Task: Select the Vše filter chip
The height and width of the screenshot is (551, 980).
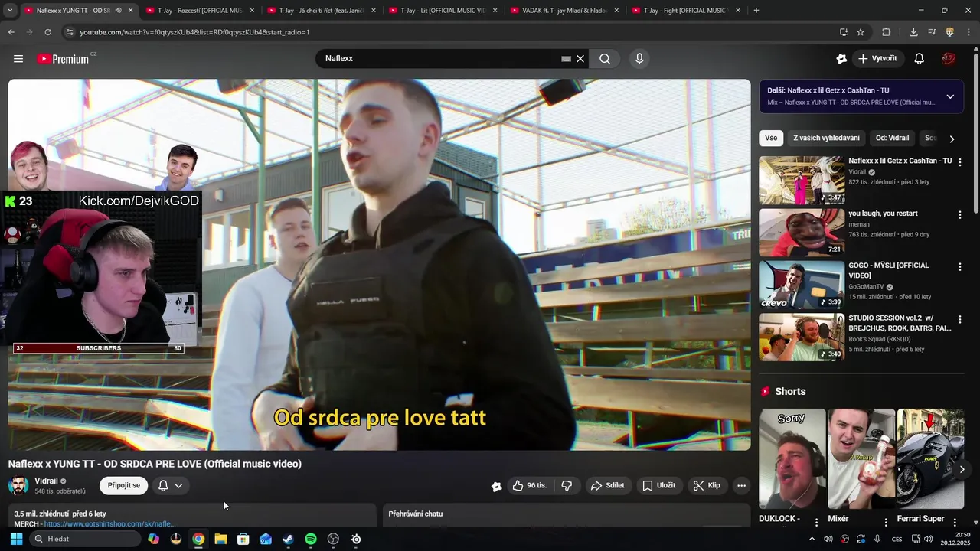Action: tap(771, 139)
